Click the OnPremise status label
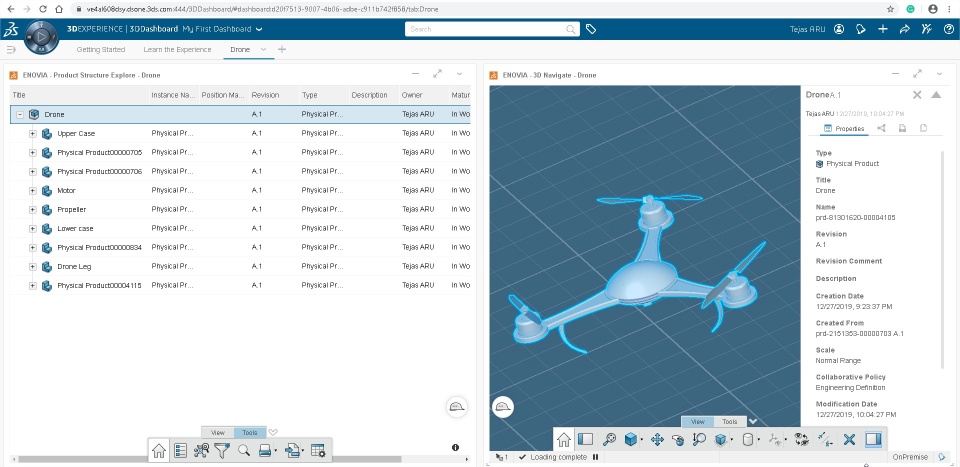Screen dimensions: 960x467 909,457
